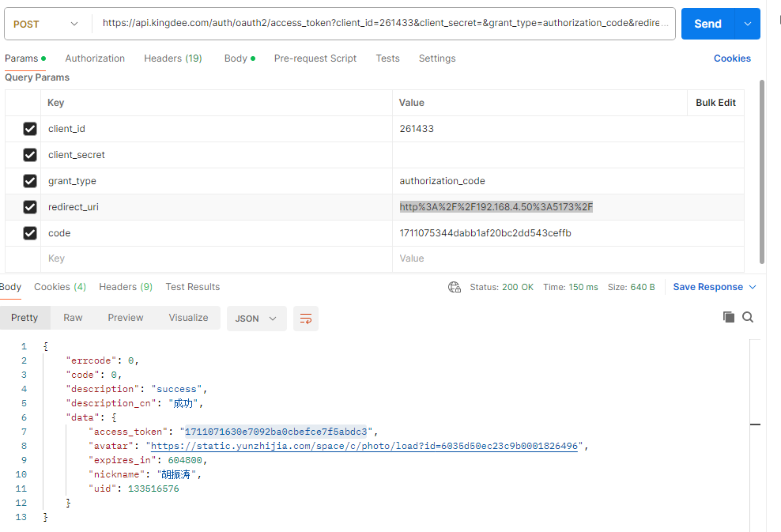Uncheck the client_id parameter checkbox

pos(30,129)
